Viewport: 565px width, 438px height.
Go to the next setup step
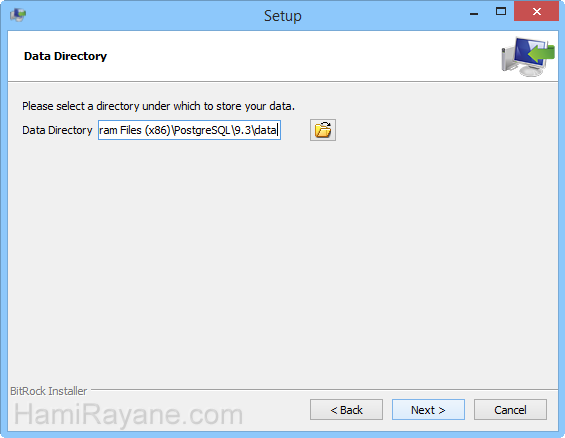click(428, 410)
